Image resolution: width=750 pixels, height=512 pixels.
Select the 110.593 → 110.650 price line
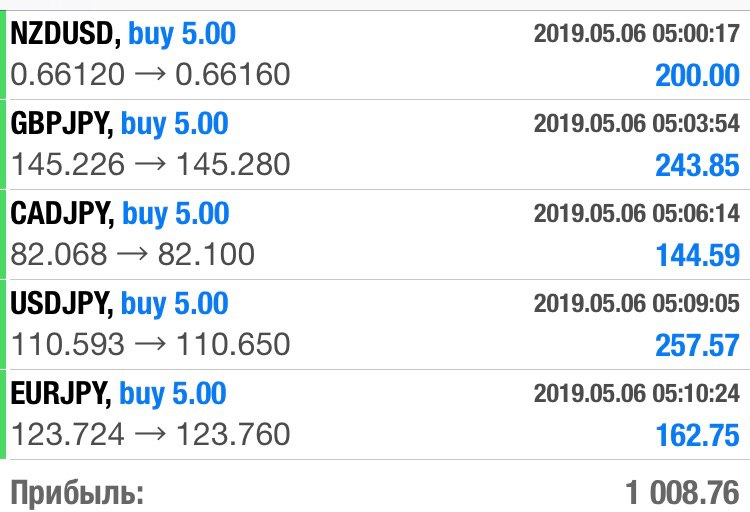pyautogui.click(x=150, y=344)
